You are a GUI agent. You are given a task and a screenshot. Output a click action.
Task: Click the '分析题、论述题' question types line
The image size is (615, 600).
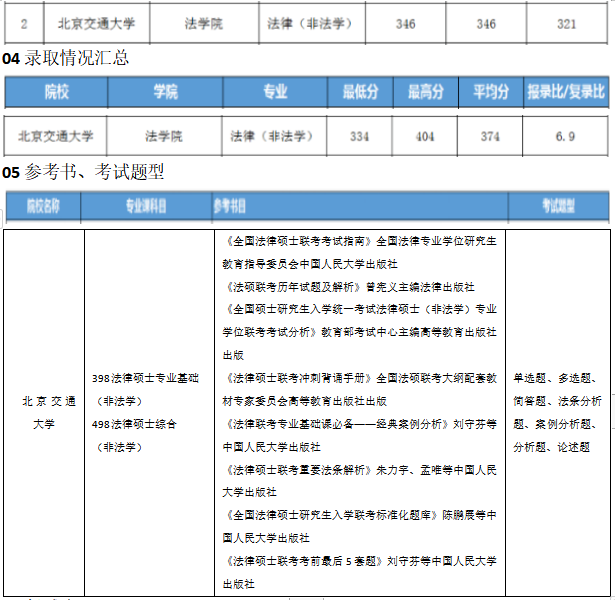[x=551, y=447]
